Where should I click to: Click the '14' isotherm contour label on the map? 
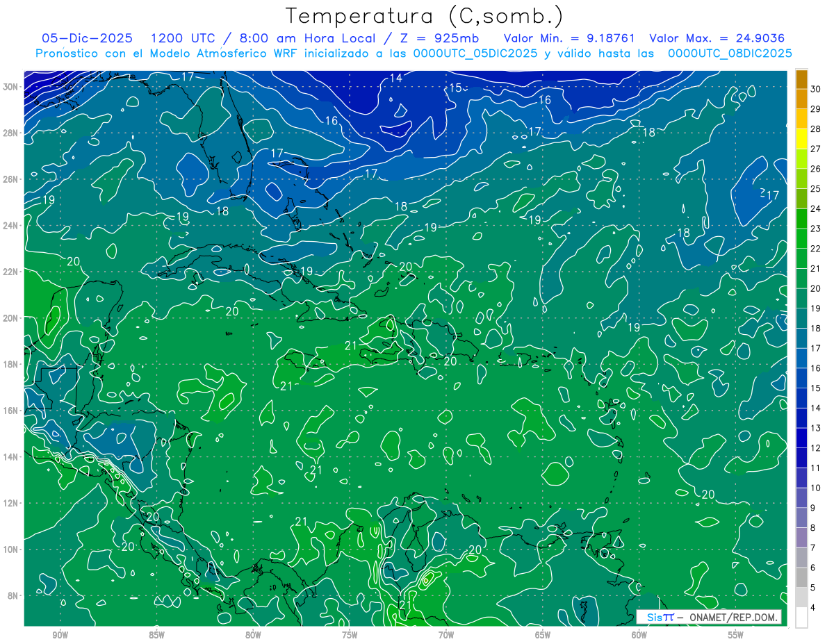click(395, 79)
